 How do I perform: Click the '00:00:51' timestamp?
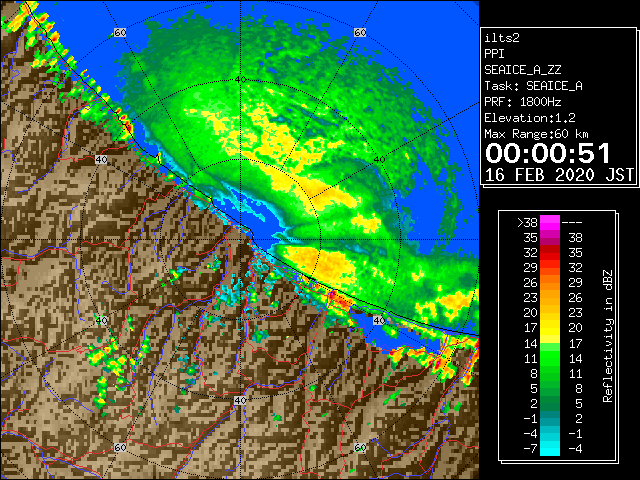pos(548,153)
